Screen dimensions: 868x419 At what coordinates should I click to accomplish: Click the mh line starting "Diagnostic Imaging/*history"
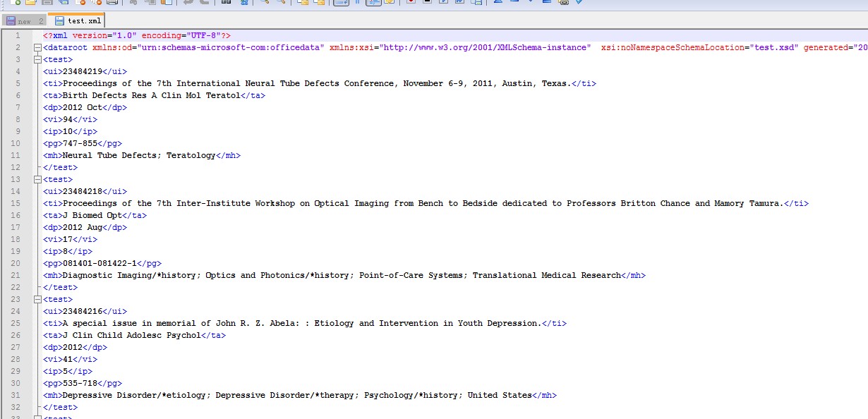coord(342,275)
